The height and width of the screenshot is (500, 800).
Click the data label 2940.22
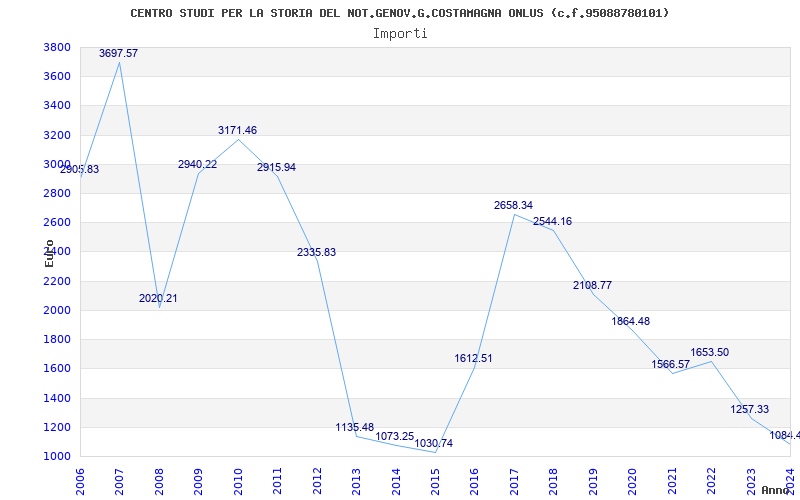coord(197,164)
